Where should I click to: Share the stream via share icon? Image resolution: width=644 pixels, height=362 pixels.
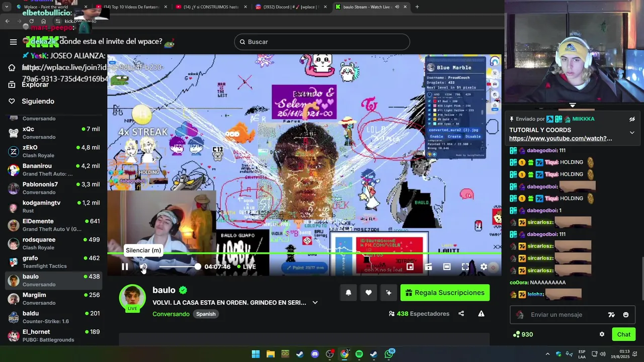coord(461,314)
